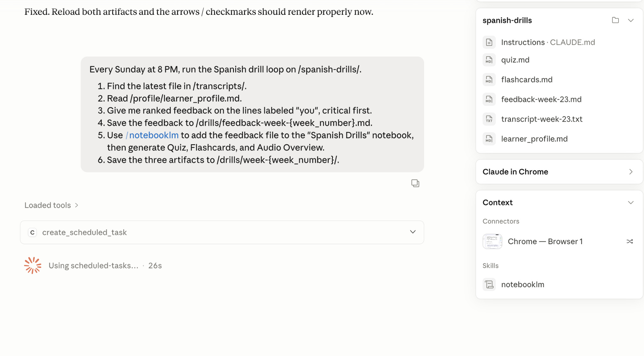644x356 pixels.
Task: Click the Chrome Browser 1 thumbnail
Action: 492,241
